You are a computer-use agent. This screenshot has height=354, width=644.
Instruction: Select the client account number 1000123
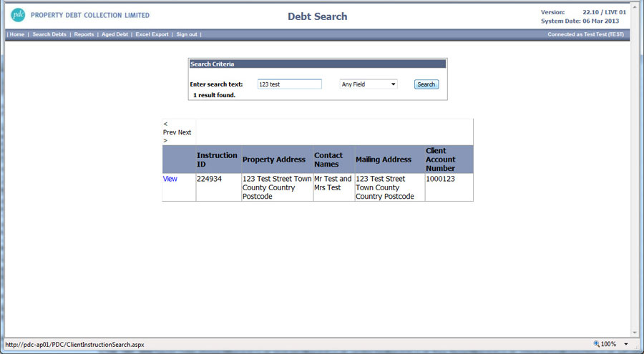[449, 187]
